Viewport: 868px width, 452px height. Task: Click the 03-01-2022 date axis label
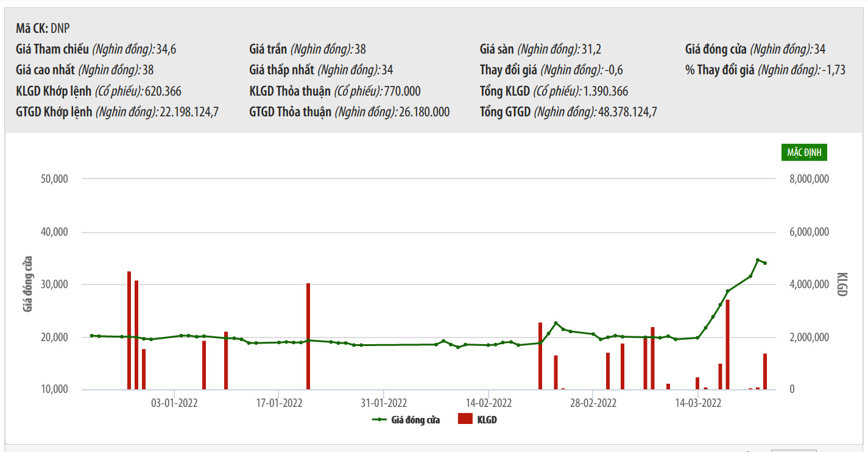(175, 403)
